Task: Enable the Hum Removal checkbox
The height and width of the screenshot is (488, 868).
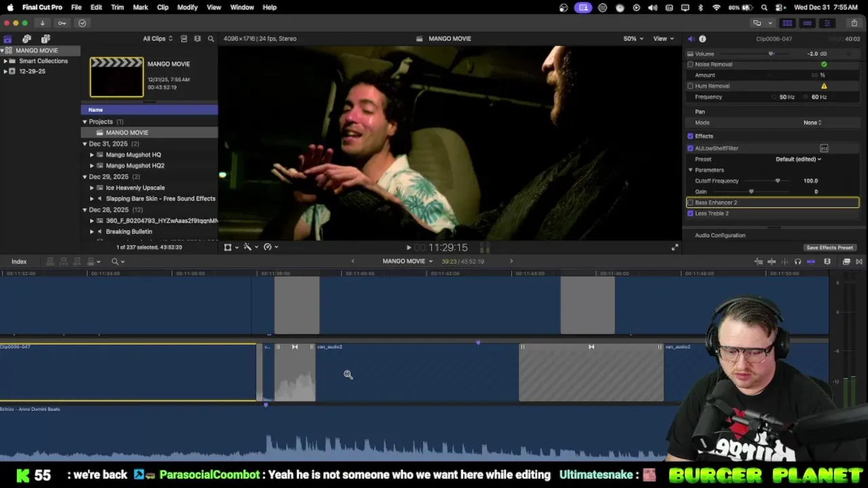Action: coord(690,86)
